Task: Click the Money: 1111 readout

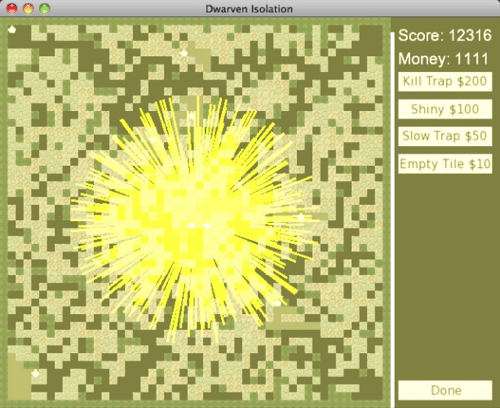Action: tap(443, 59)
